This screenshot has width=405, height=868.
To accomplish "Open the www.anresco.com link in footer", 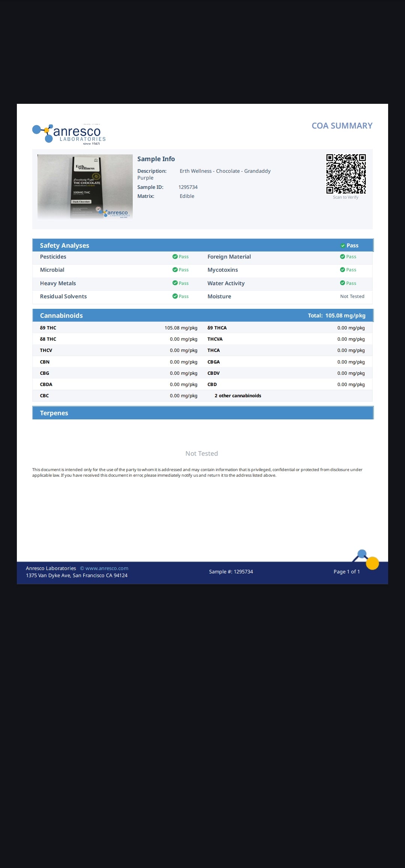I will [106, 568].
